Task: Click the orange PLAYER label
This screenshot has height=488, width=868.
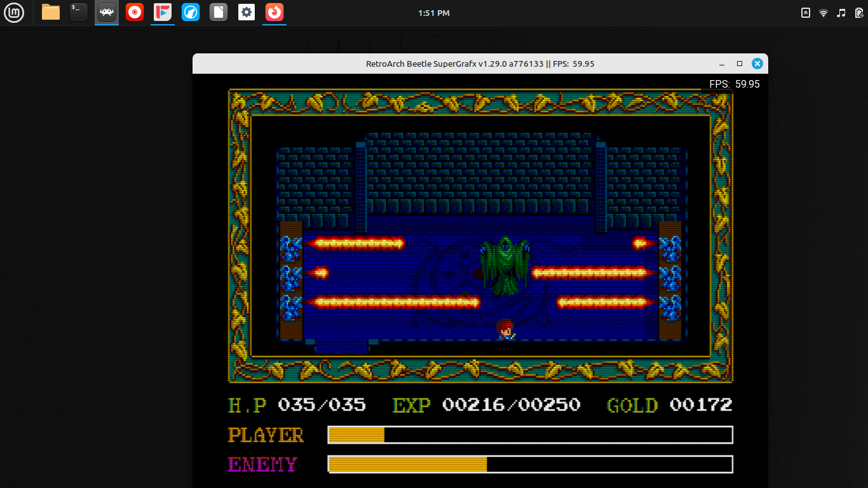Action: point(266,435)
